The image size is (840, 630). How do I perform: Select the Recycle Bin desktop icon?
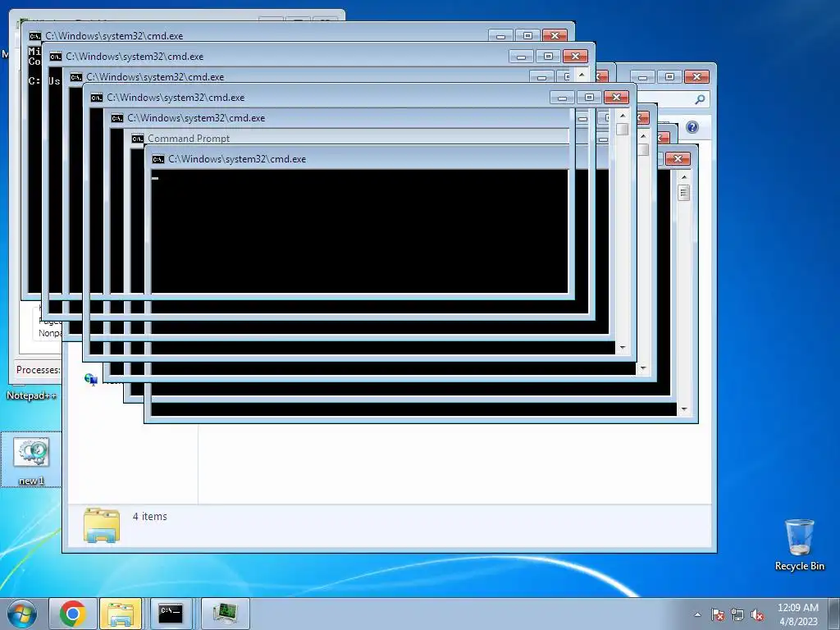tap(799, 545)
